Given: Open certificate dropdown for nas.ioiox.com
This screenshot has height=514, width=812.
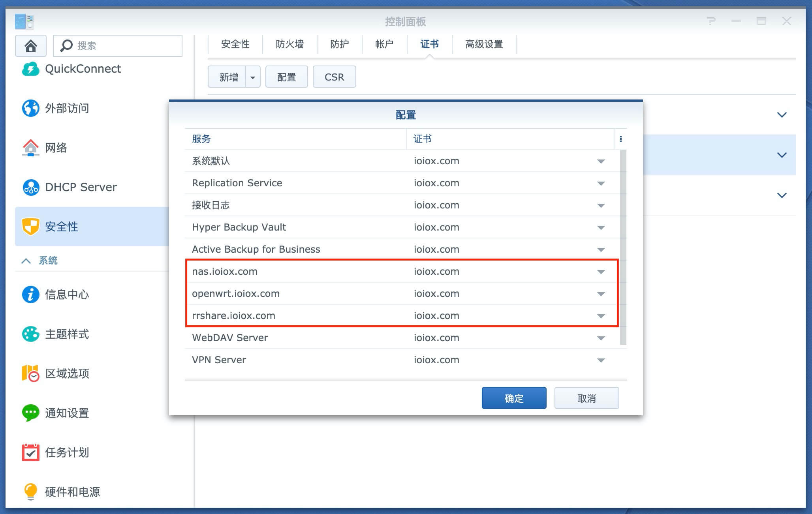Looking at the screenshot, I should 601,272.
